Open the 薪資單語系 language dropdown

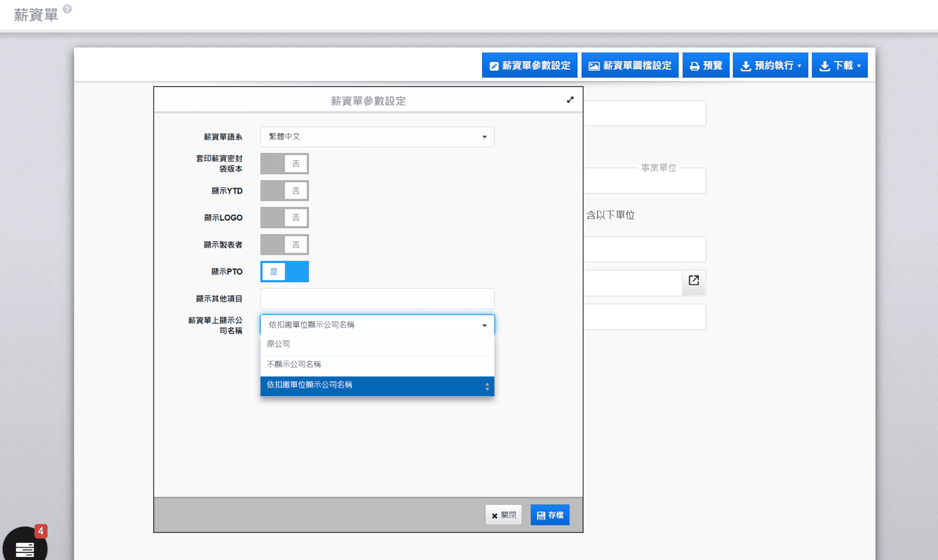[377, 137]
